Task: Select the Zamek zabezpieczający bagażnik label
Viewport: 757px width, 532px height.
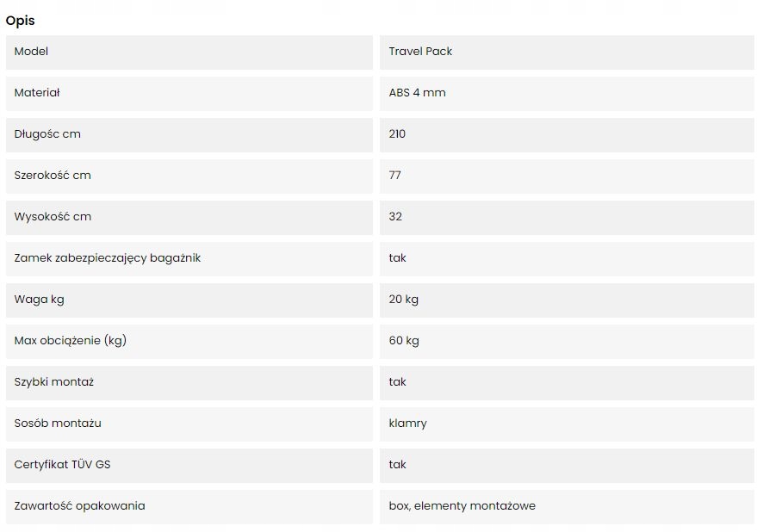Action: 108,258
